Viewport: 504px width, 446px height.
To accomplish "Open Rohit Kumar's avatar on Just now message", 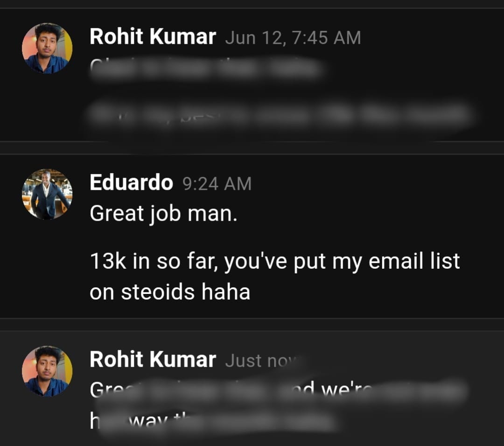I will [47, 371].
